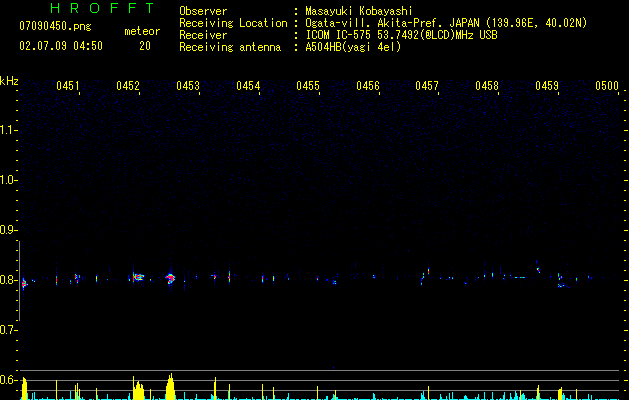This screenshot has width=629, height=400.
Task: Click the 1.0 frequency axis label
Action: tap(8, 180)
